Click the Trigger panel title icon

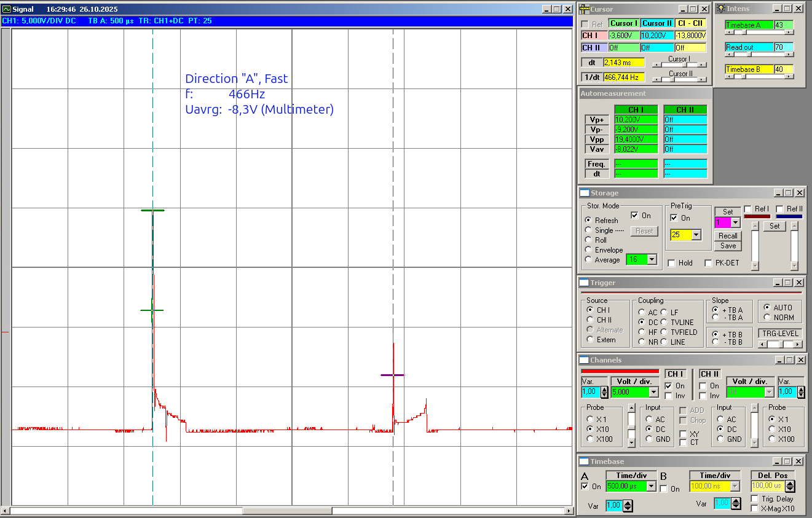tap(584, 283)
